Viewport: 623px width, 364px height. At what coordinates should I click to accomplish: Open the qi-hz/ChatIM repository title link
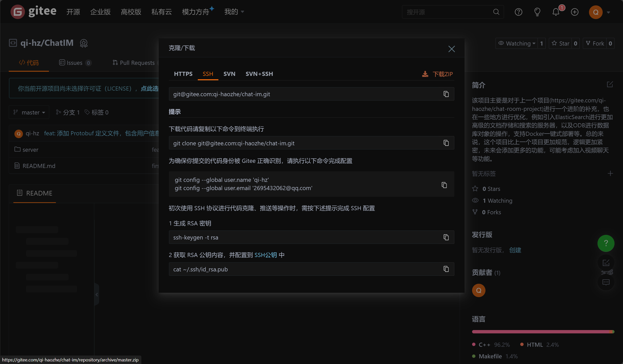[x=47, y=43]
